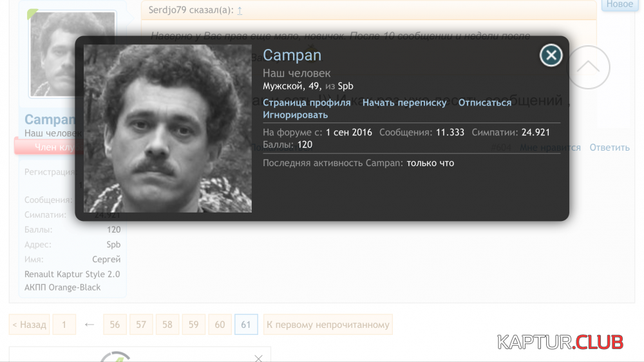This screenshot has width=644, height=362.
Task: Click Отписаться to unfollow Campan
Action: click(x=484, y=102)
